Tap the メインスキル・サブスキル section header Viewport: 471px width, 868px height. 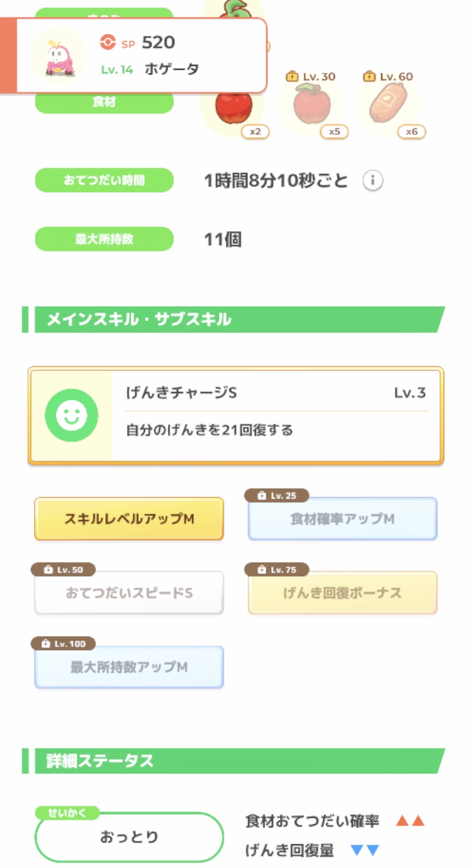pos(233,319)
